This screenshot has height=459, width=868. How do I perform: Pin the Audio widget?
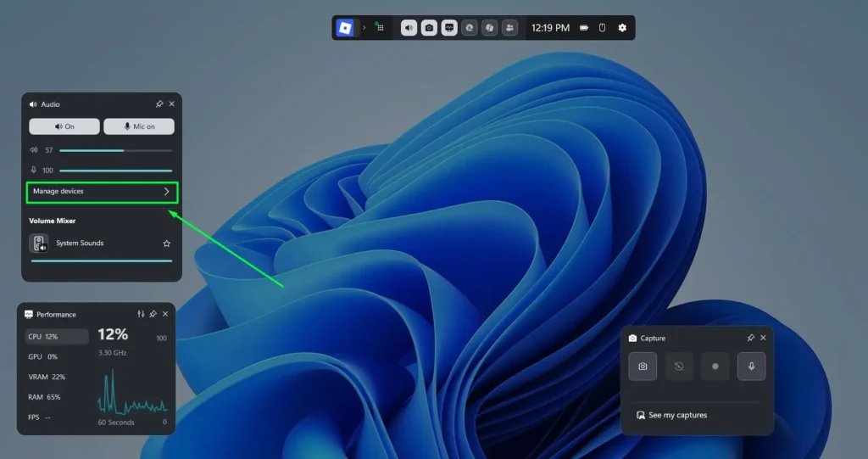(x=159, y=104)
